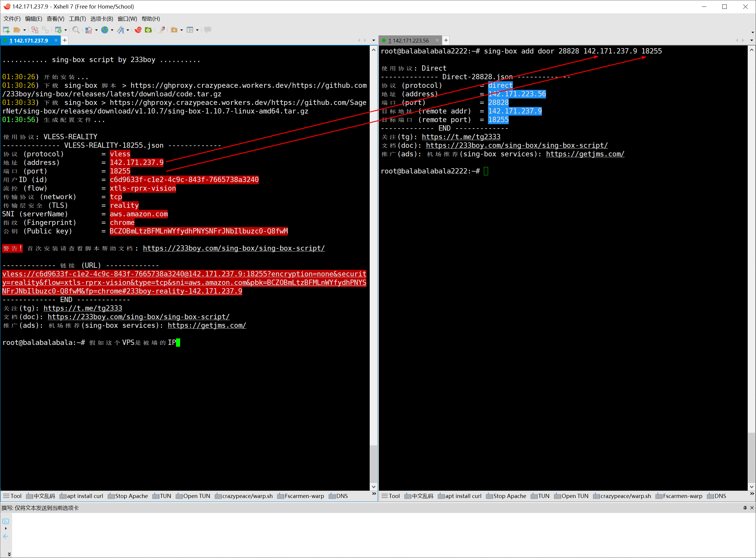Click the New Session toolbar icon
Viewport: 756px width, 558px height.
6,30
